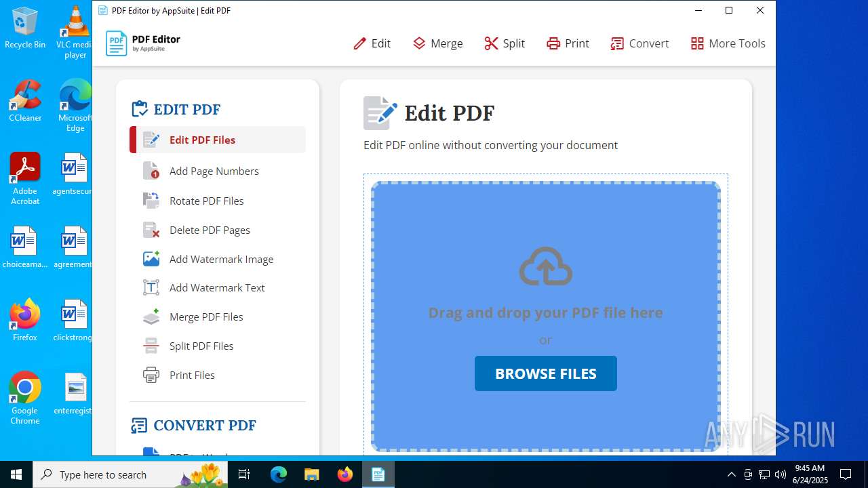
Task: Open Google Chrome desktop shortcut
Action: pyautogui.click(x=25, y=398)
